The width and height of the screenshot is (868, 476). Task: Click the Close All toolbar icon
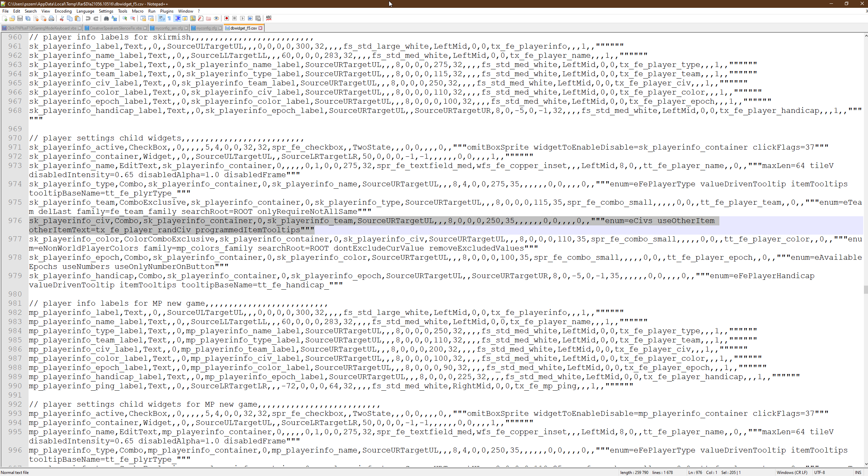click(44, 18)
